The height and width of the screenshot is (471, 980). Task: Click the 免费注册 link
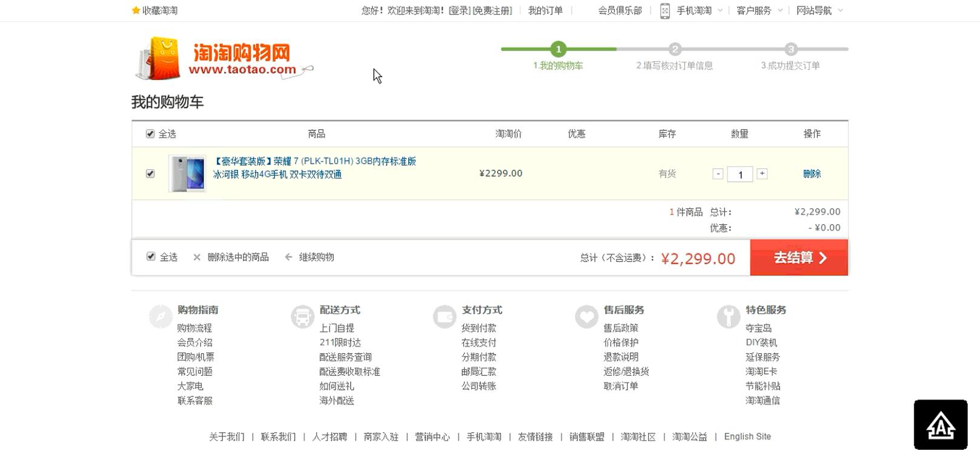click(492, 10)
